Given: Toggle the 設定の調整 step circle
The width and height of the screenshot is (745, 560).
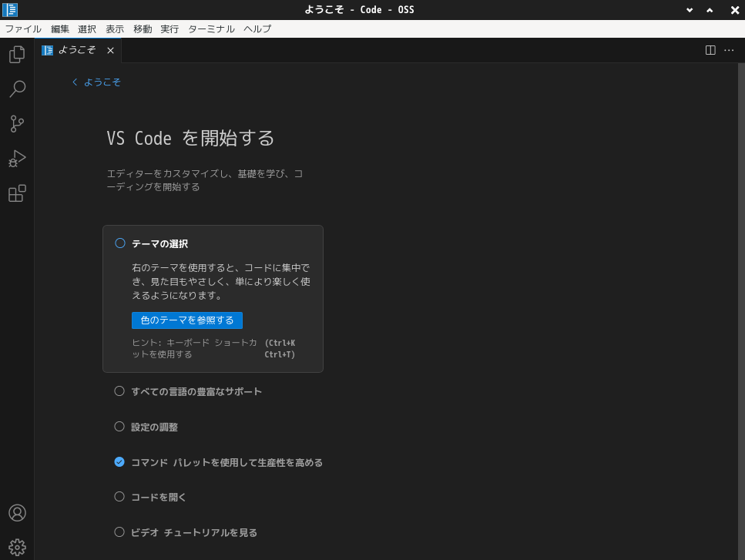Looking at the screenshot, I should pos(119,427).
